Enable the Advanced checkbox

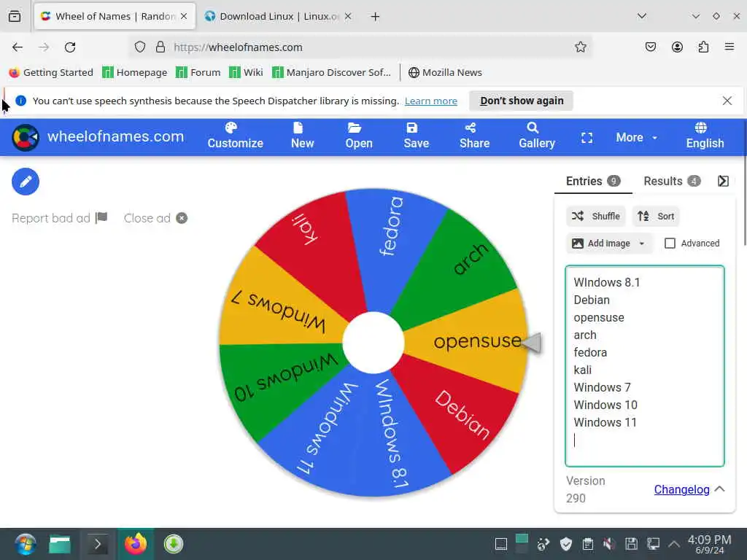[x=670, y=244]
